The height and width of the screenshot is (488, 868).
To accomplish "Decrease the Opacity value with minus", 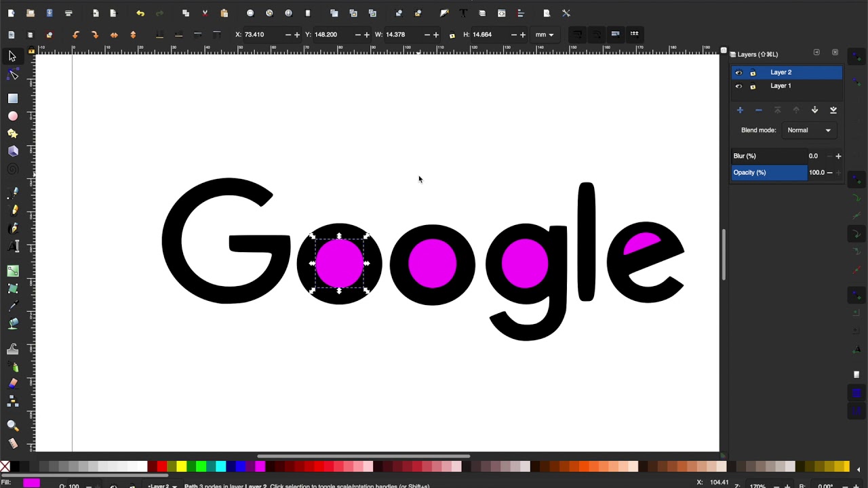I will tap(829, 172).
